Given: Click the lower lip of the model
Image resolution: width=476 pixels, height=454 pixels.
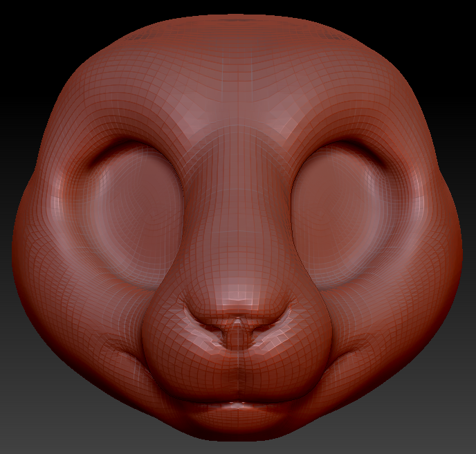Looking at the screenshot, I should click(237, 414).
